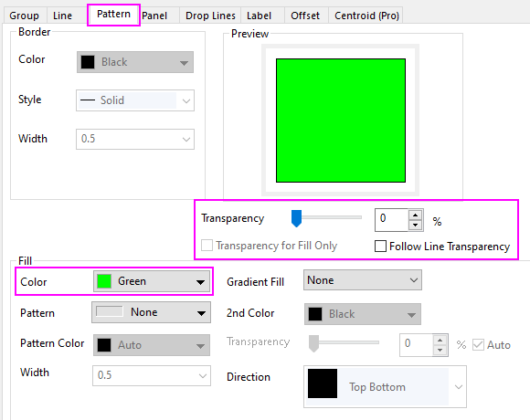The width and height of the screenshot is (530, 420).
Task: Switch to the Group tab
Action: 24,16
